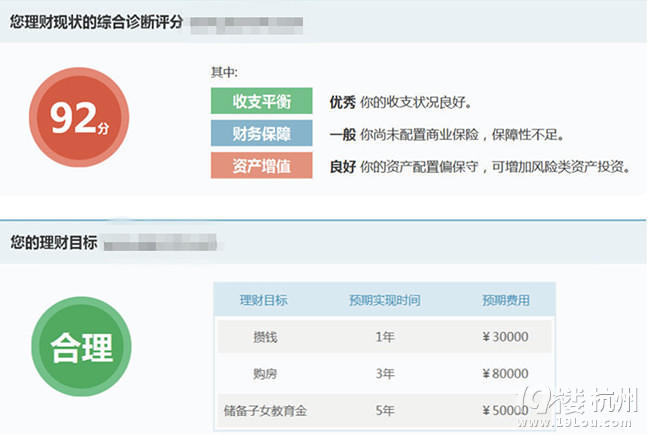Screen dimensions: 650x435
Task: Click the 优秀 rating for income balance
Action: pos(343,102)
